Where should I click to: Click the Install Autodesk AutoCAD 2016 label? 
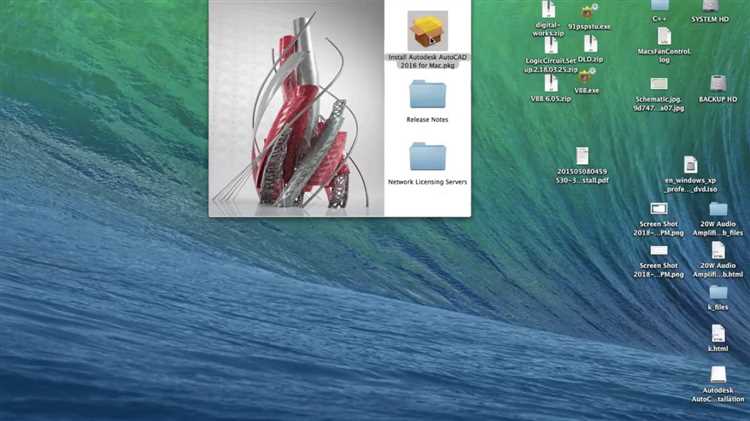click(x=428, y=61)
